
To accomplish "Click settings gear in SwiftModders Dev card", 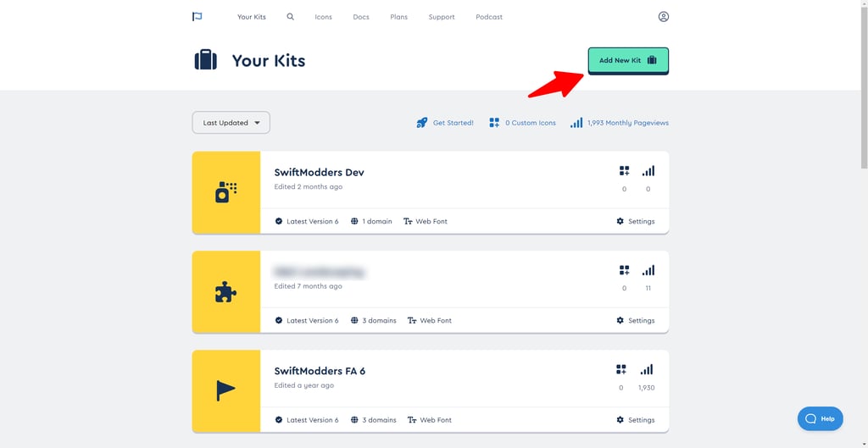I will point(620,221).
